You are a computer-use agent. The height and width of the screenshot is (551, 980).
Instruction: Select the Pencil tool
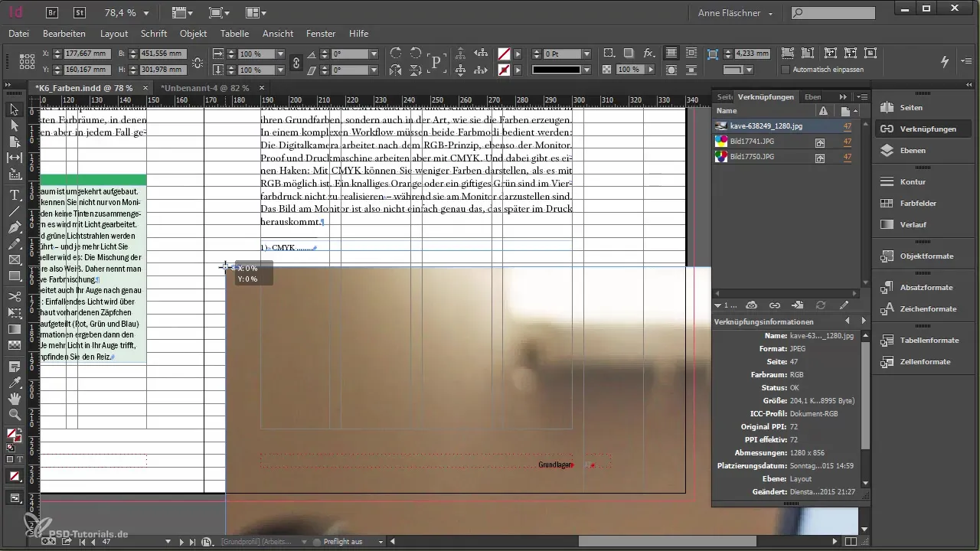coord(14,243)
